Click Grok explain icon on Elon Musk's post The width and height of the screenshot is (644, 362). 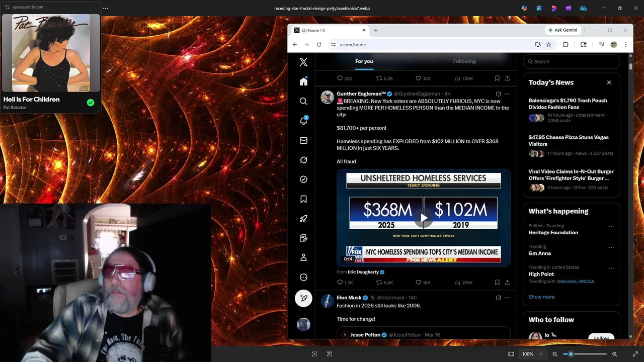(498, 298)
